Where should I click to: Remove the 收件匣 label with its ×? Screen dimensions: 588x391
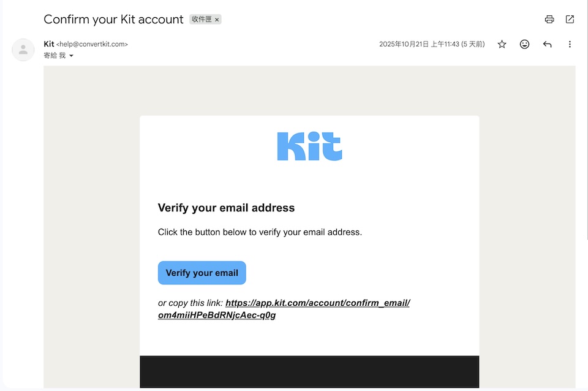(217, 20)
